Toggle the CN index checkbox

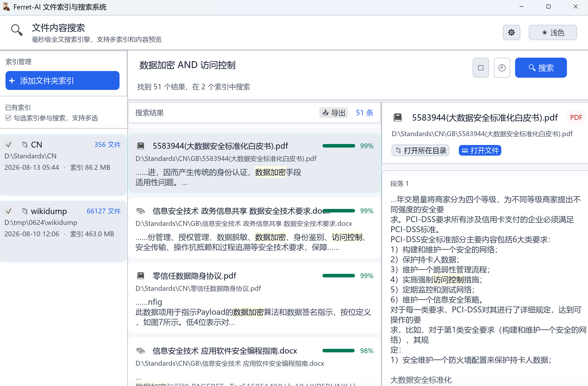[9, 144]
